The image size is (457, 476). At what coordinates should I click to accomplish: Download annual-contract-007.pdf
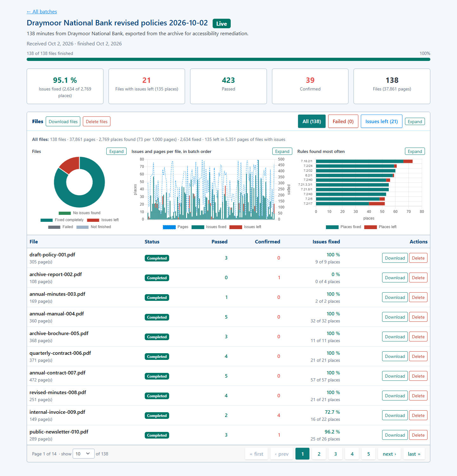click(395, 376)
